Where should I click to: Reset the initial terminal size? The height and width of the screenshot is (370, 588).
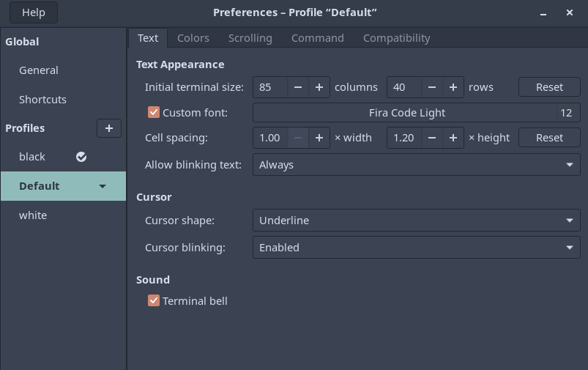549,87
